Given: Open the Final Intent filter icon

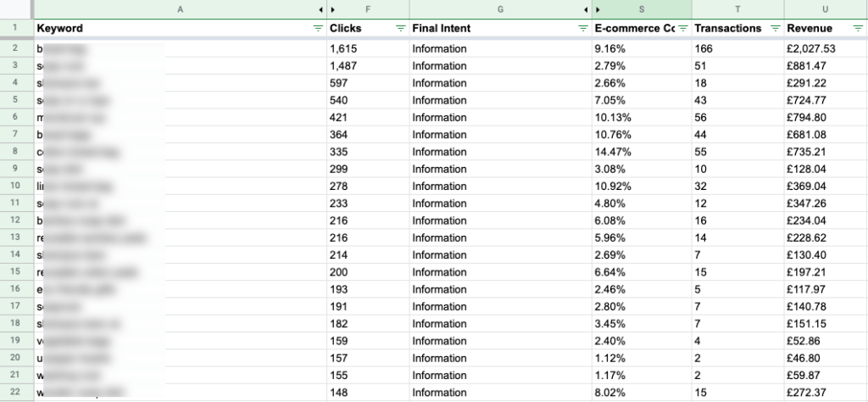Looking at the screenshot, I should click(x=582, y=28).
